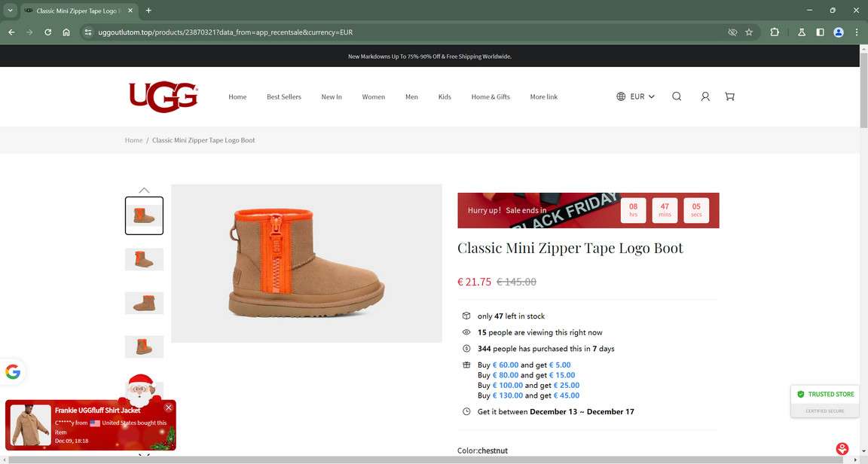Open the Home & Gifts menu
The height and width of the screenshot is (464, 868).
491,97
